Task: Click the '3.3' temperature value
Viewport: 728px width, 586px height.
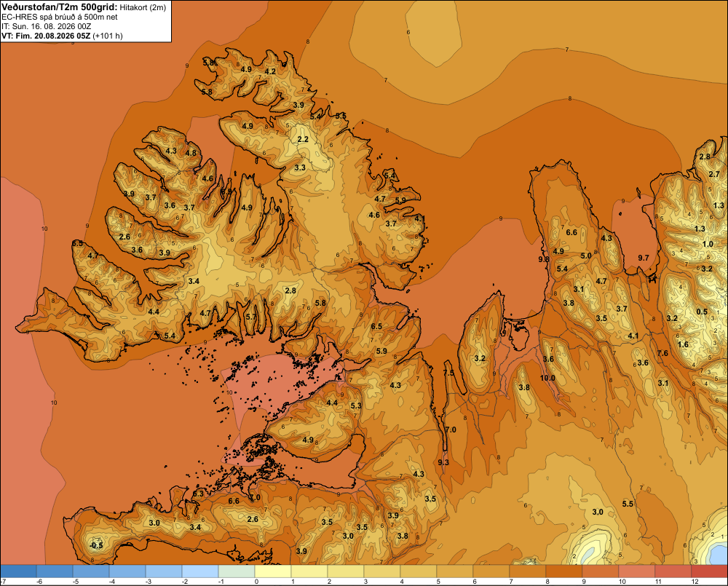Action: point(300,167)
